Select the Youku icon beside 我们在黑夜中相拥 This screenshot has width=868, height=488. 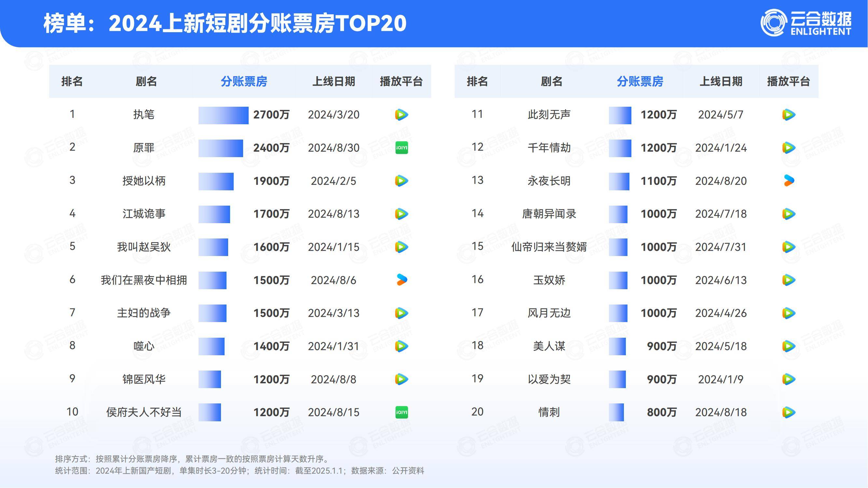(402, 280)
